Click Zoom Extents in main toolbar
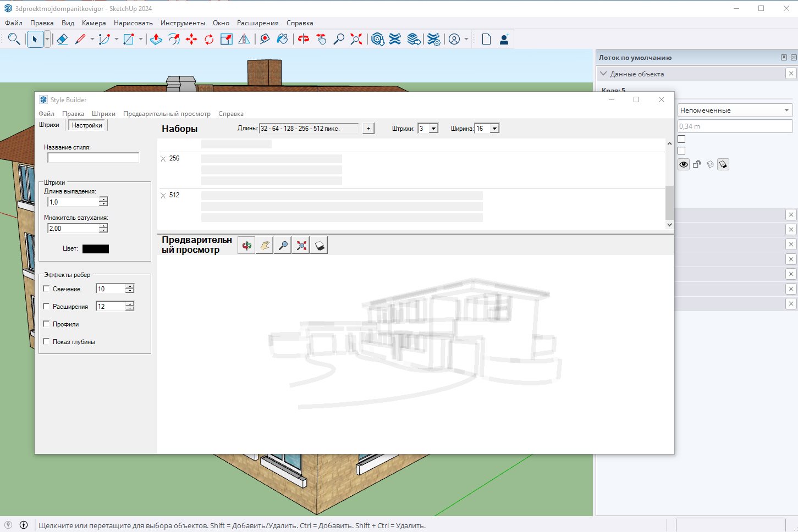Image resolution: width=798 pixels, height=532 pixels. [x=356, y=39]
